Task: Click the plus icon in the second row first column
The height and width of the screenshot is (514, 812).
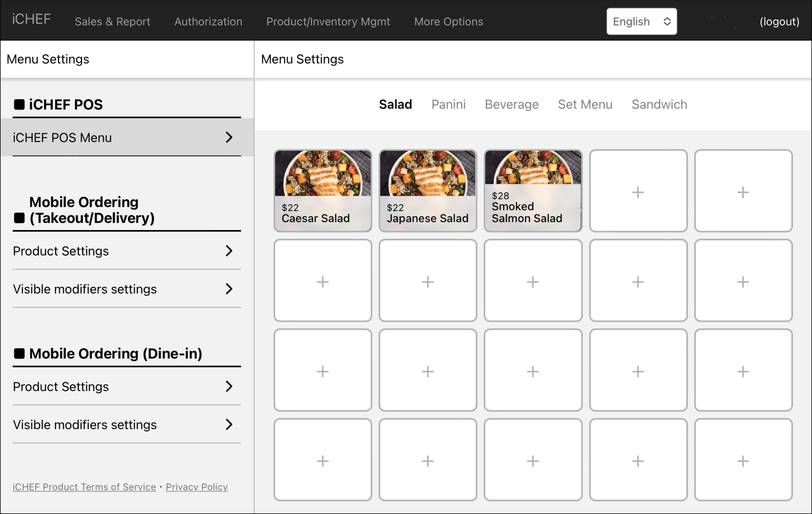Action: coord(322,281)
